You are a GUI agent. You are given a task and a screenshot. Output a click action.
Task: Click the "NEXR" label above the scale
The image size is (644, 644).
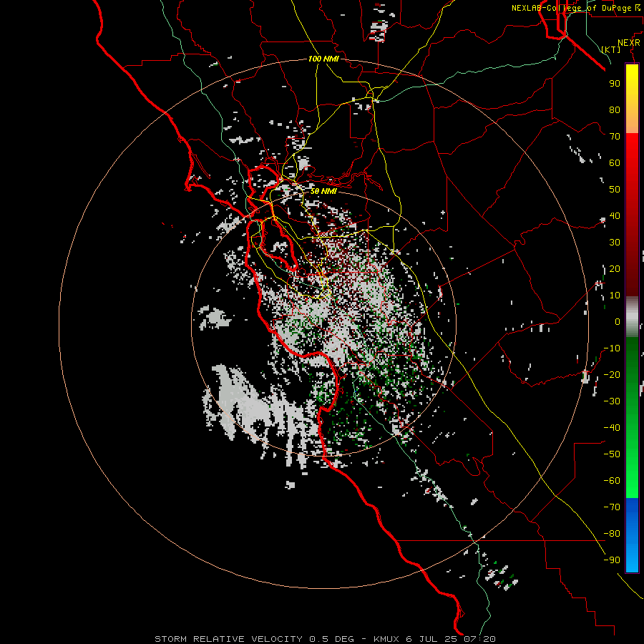click(629, 43)
